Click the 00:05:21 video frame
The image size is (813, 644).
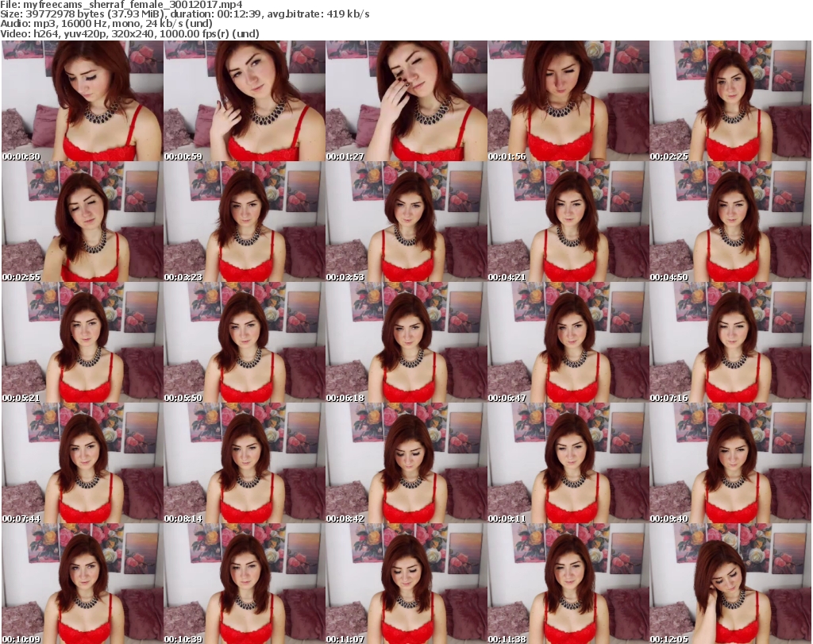(x=83, y=343)
